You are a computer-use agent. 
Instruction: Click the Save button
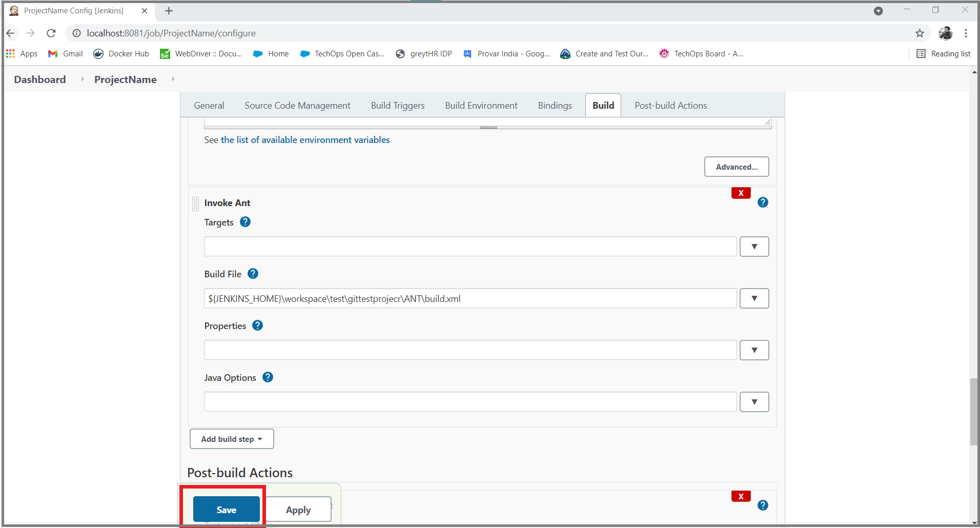pos(226,510)
